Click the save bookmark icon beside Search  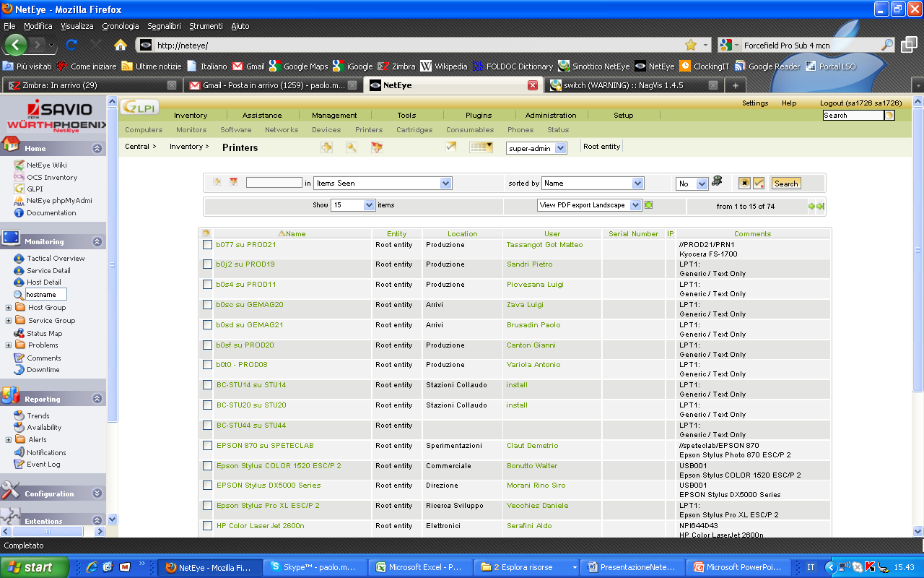[759, 184]
